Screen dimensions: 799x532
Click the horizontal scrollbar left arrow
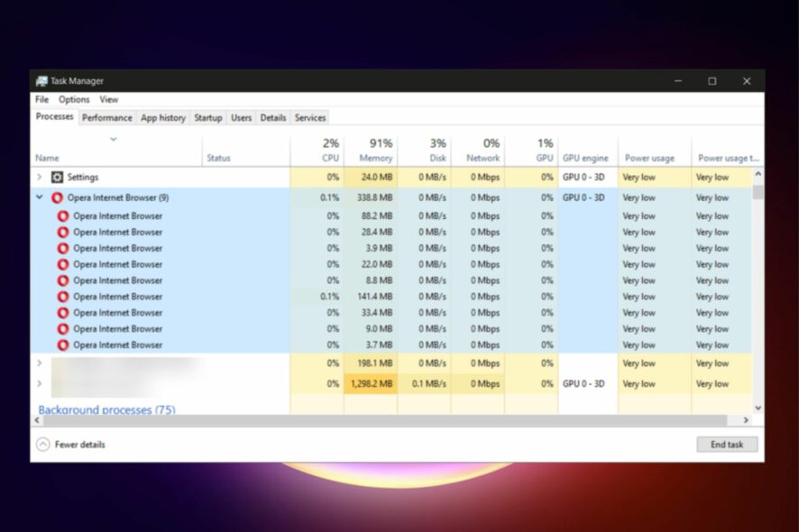pyautogui.click(x=37, y=420)
